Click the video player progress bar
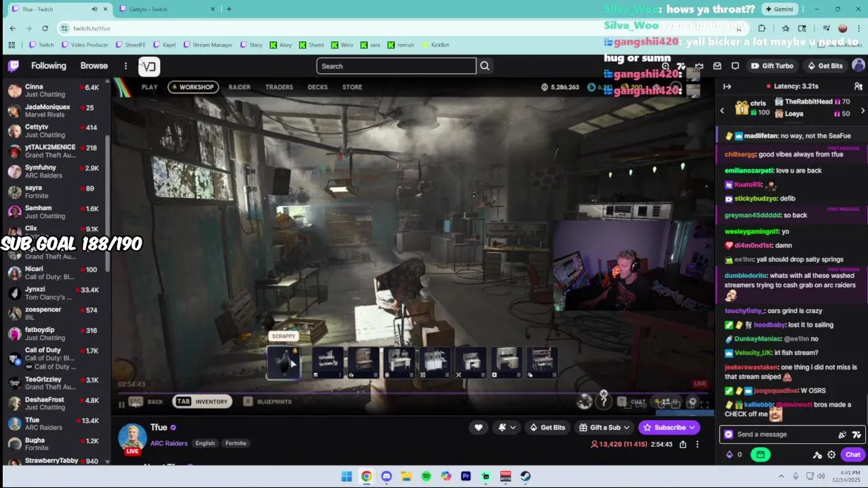 point(414,393)
